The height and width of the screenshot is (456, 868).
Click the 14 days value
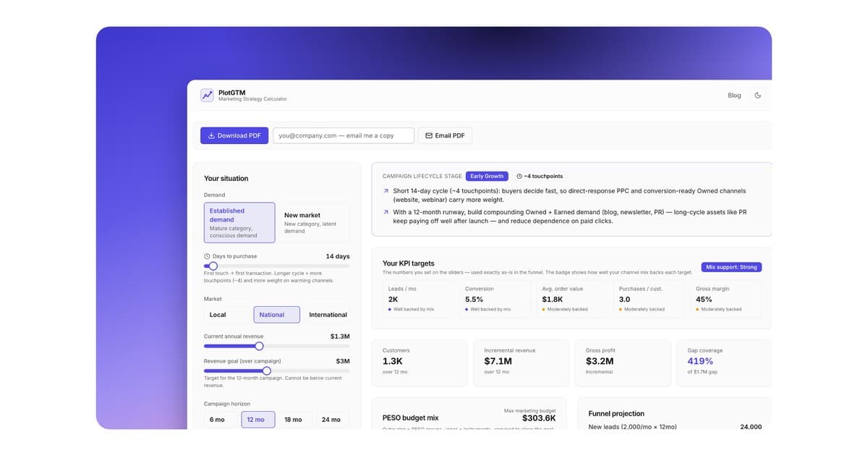[x=338, y=256]
